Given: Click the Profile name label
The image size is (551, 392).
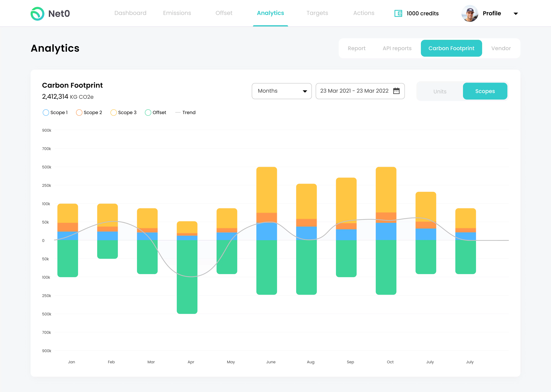Looking at the screenshot, I should coord(492,13).
